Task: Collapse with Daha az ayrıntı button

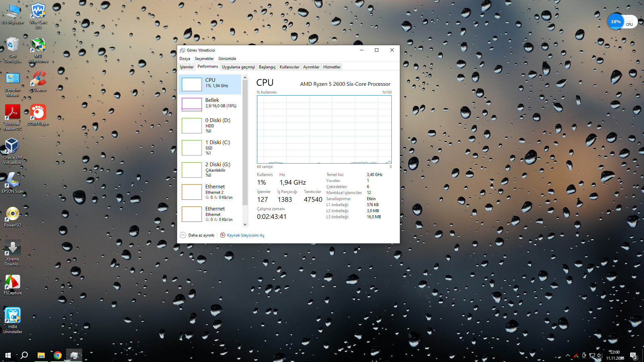Action: [197, 235]
